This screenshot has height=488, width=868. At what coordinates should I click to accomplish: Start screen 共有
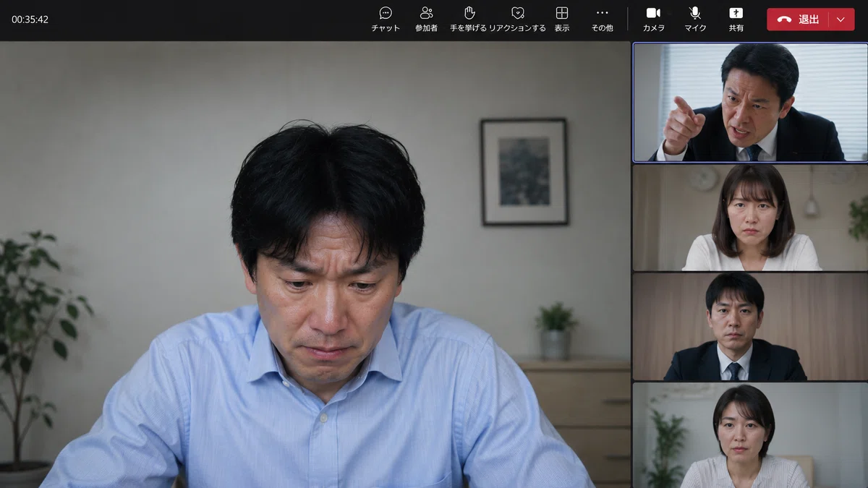click(736, 20)
